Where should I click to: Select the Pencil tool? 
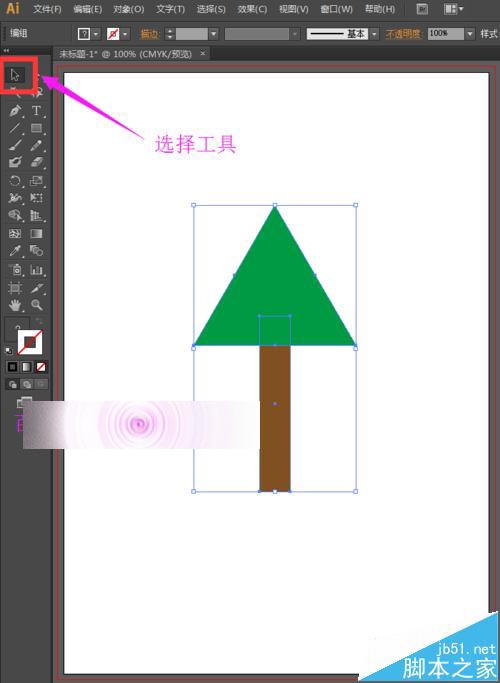click(37, 145)
